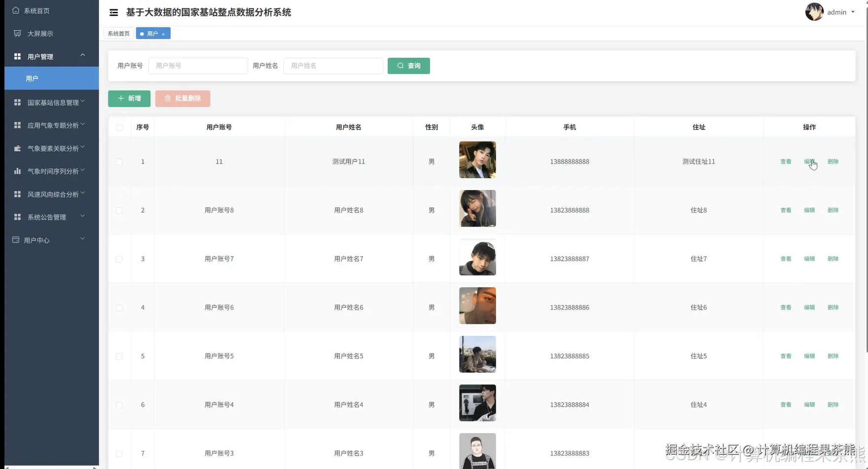
Task: Click the grid icon beside 系统公告管理
Action: click(17, 217)
